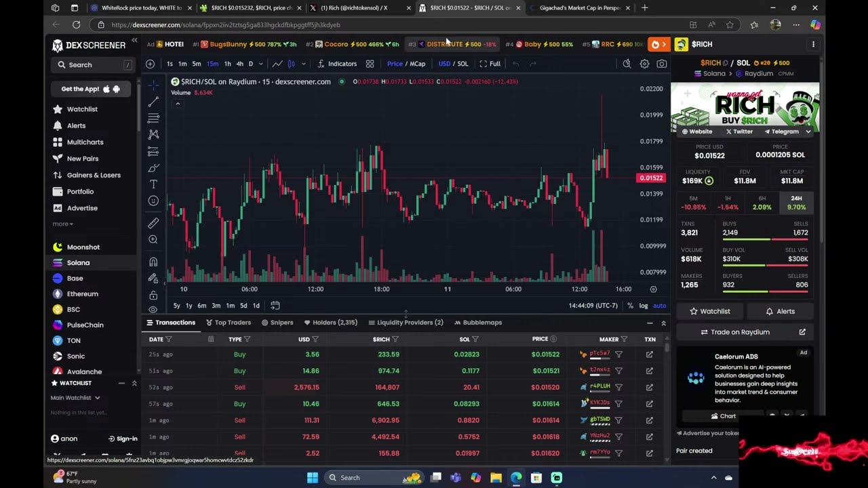Open Microsoft Edge in the taskbar
This screenshot has height=488, width=868.
tap(516, 477)
